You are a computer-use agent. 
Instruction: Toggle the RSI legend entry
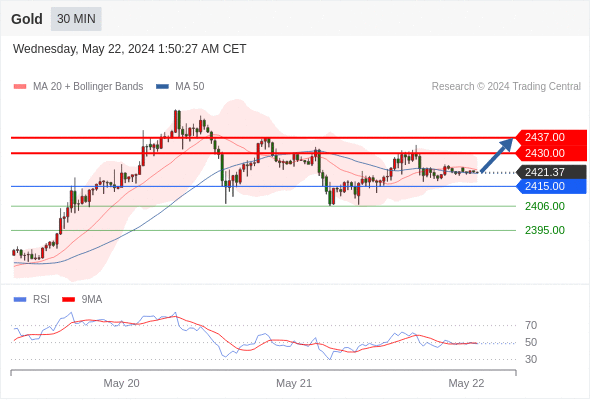pos(32,300)
